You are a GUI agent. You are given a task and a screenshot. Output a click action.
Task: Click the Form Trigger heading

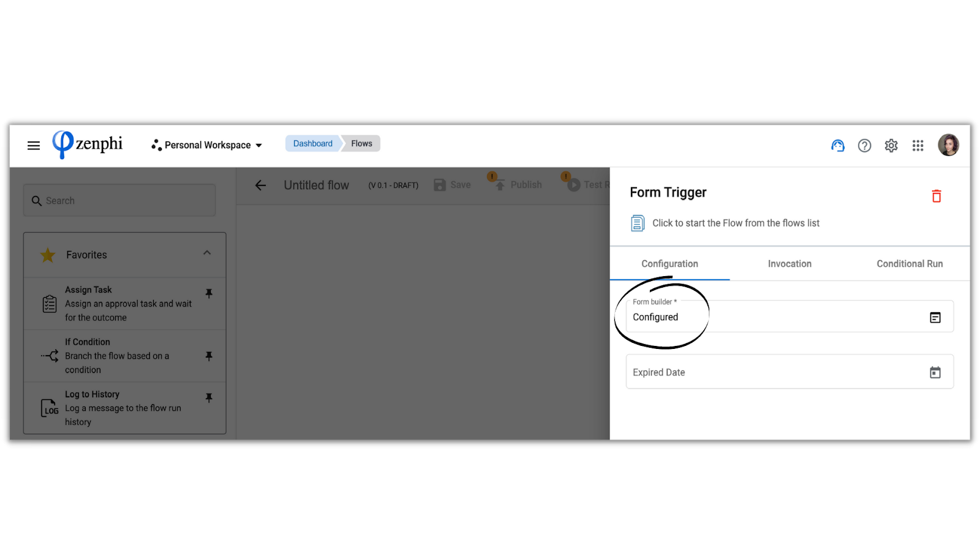pos(668,193)
